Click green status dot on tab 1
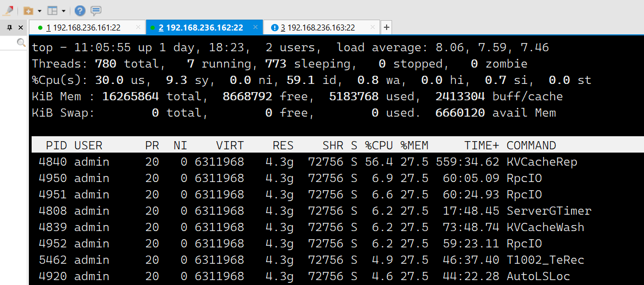Viewport: 644px width, 285px height. (x=40, y=28)
